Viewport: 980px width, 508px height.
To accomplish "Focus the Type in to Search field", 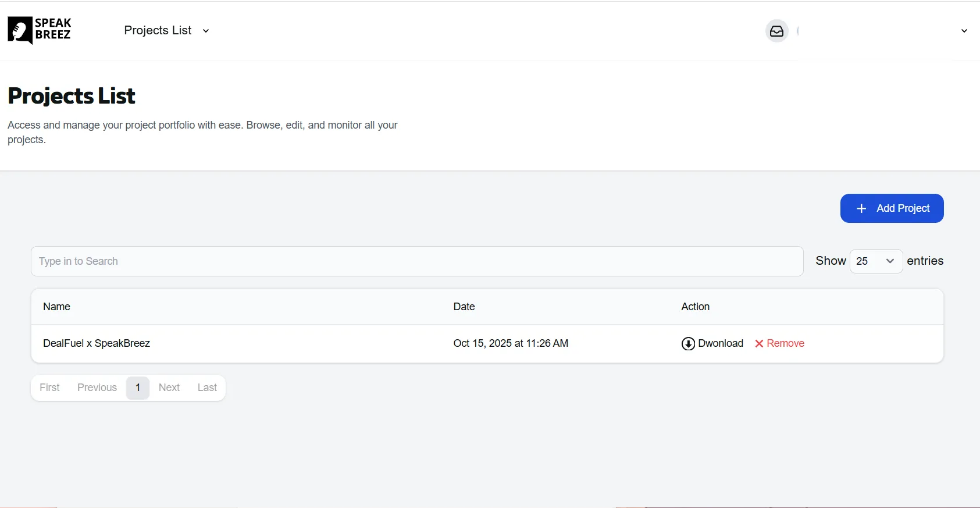I will click(x=417, y=261).
